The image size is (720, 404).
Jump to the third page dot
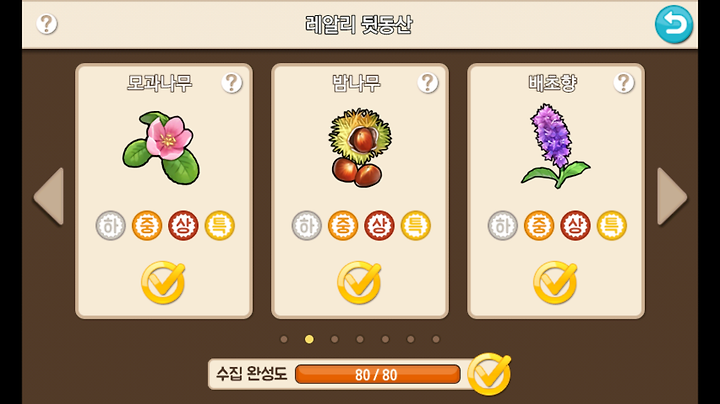point(334,339)
